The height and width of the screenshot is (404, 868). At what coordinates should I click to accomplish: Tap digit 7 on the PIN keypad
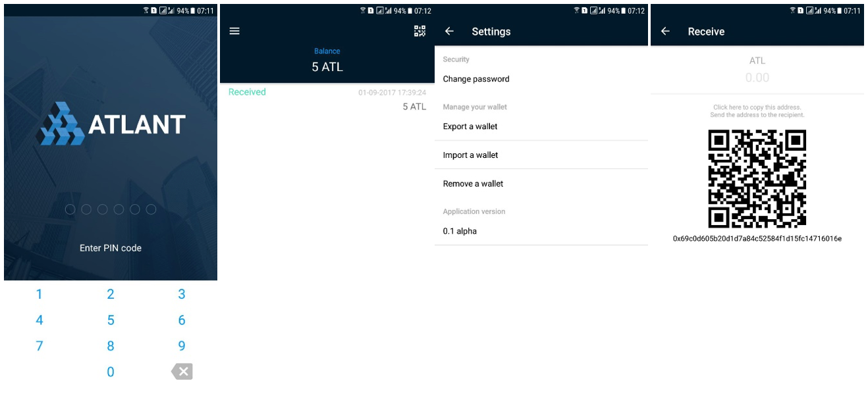coord(39,346)
